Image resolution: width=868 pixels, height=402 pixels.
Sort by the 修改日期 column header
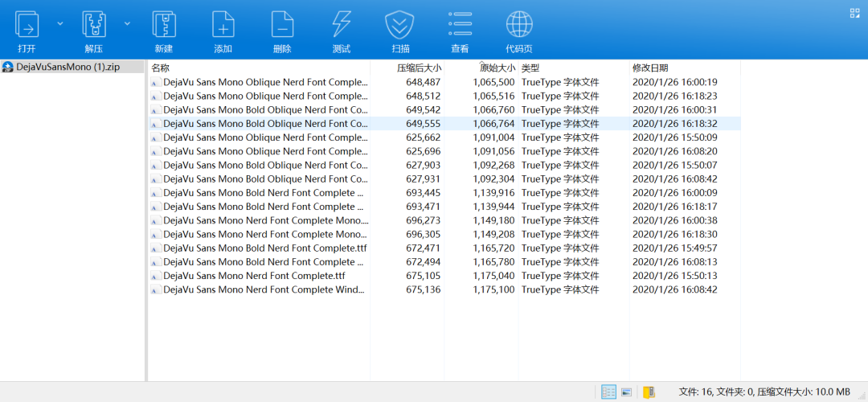650,68
